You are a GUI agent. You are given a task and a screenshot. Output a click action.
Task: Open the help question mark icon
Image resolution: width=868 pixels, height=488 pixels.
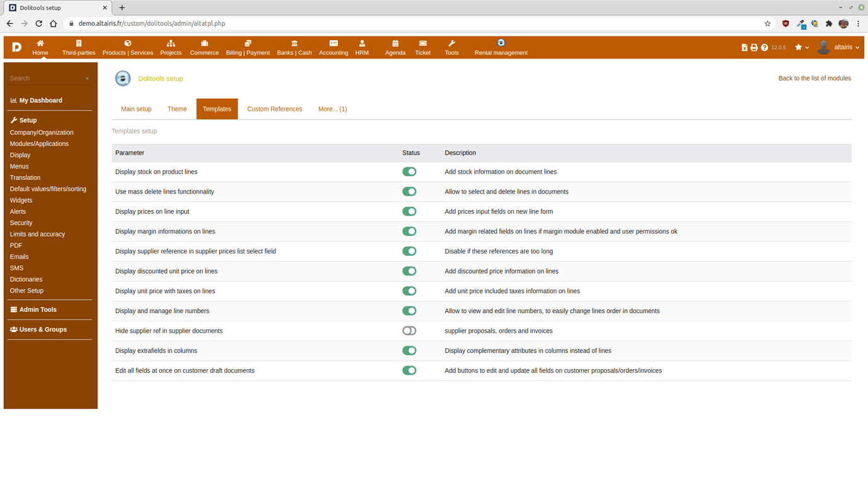tap(764, 47)
